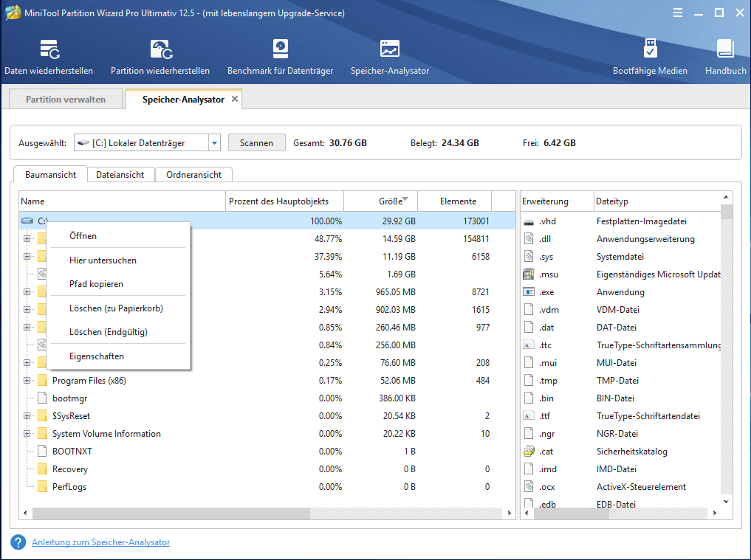Viewport: 751px width, 560px height.
Task: Switch to the Partition verwalten tab
Action: (x=65, y=97)
